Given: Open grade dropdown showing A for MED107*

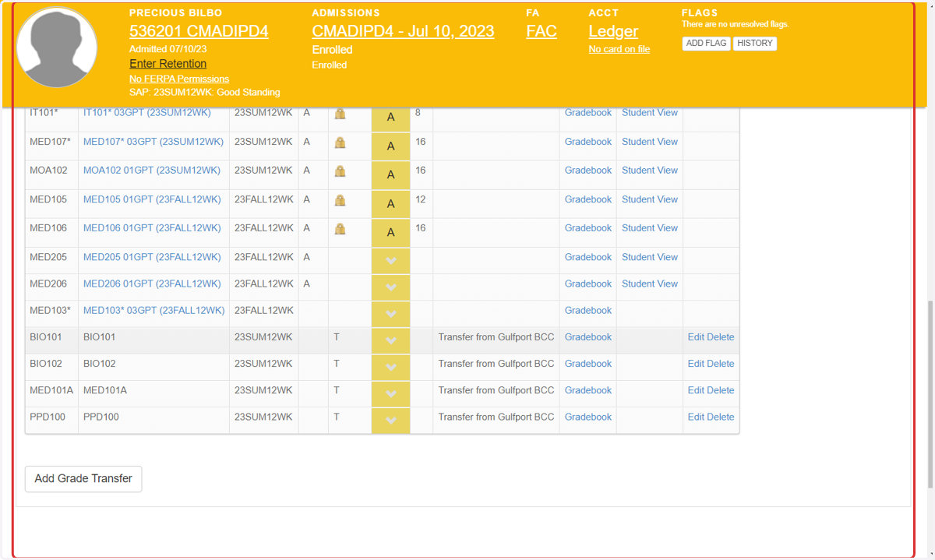Looking at the screenshot, I should [390, 146].
